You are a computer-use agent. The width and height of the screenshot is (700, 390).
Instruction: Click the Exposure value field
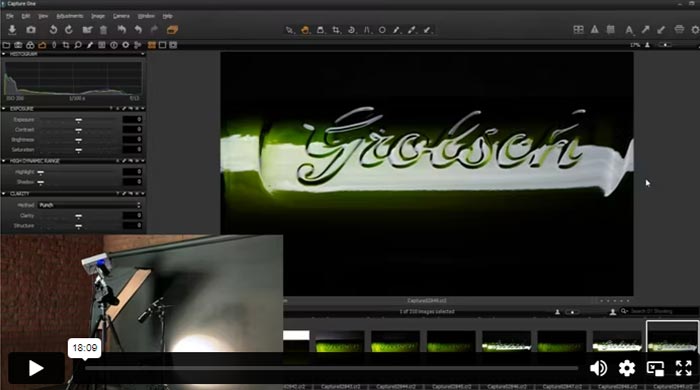click(133, 120)
